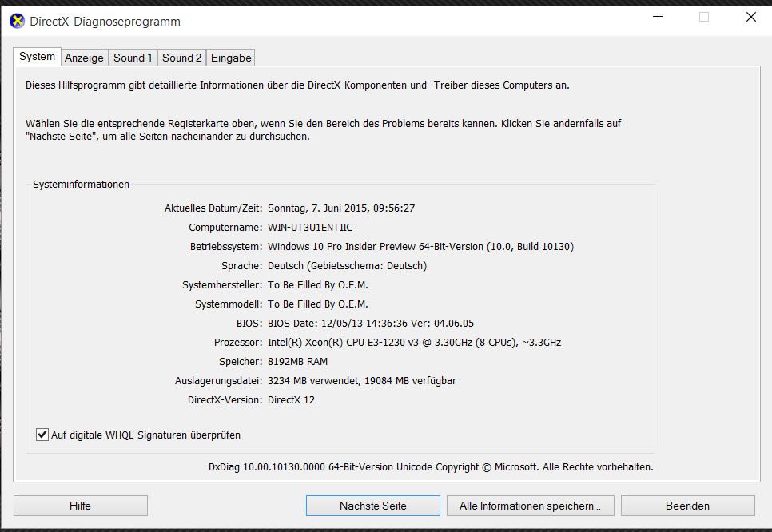The image size is (772, 532).
Task: Click the 8192MB RAM value
Action: [297, 362]
